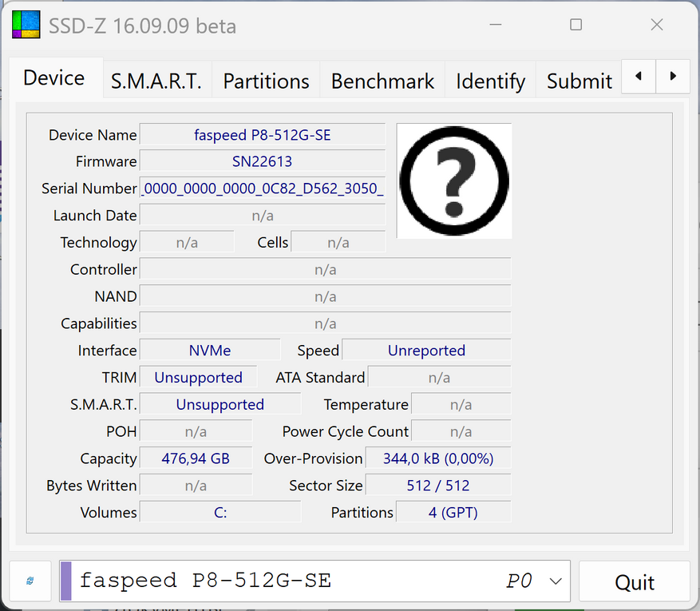
Task: Click the ATA Standard n/a field
Action: pyautogui.click(x=439, y=378)
